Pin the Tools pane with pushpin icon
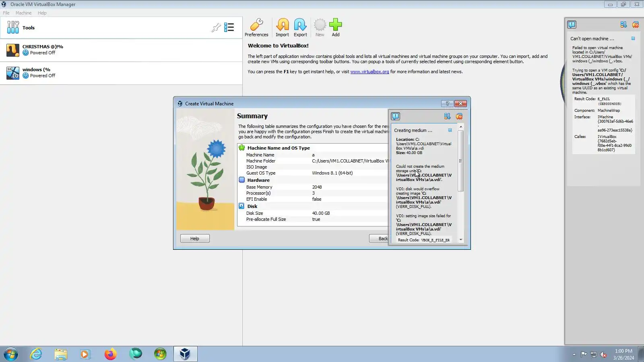This screenshot has width=644, height=362. [x=216, y=27]
